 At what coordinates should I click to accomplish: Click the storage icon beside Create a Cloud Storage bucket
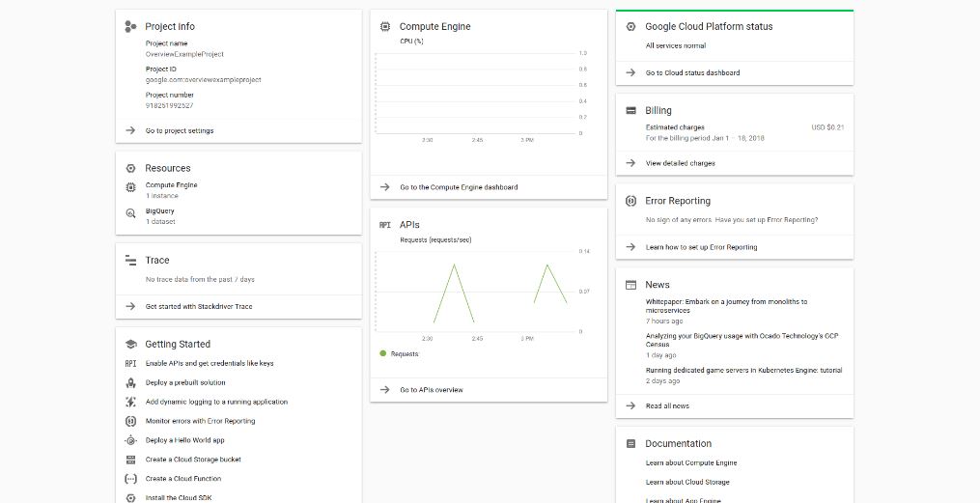click(x=130, y=460)
